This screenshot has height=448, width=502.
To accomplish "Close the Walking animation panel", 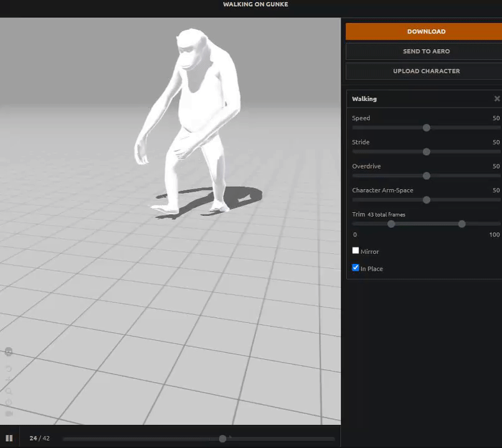I will [x=497, y=98].
